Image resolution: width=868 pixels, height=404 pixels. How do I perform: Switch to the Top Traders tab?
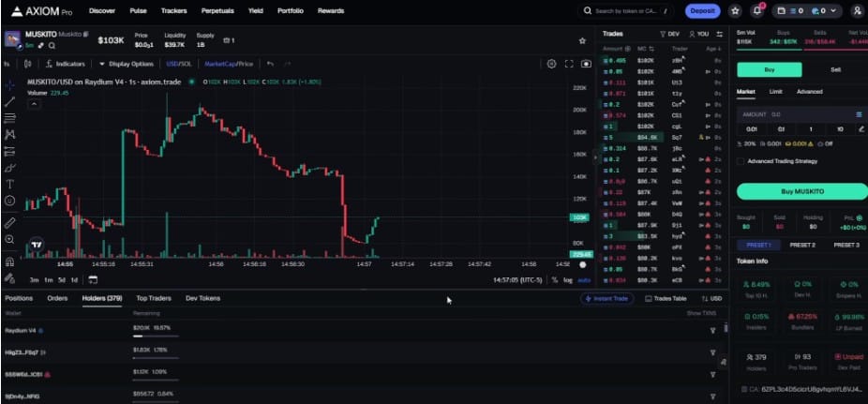tap(154, 298)
